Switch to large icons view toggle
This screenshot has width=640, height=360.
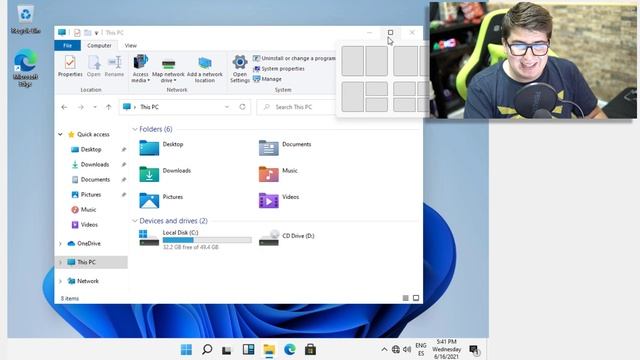point(416,298)
